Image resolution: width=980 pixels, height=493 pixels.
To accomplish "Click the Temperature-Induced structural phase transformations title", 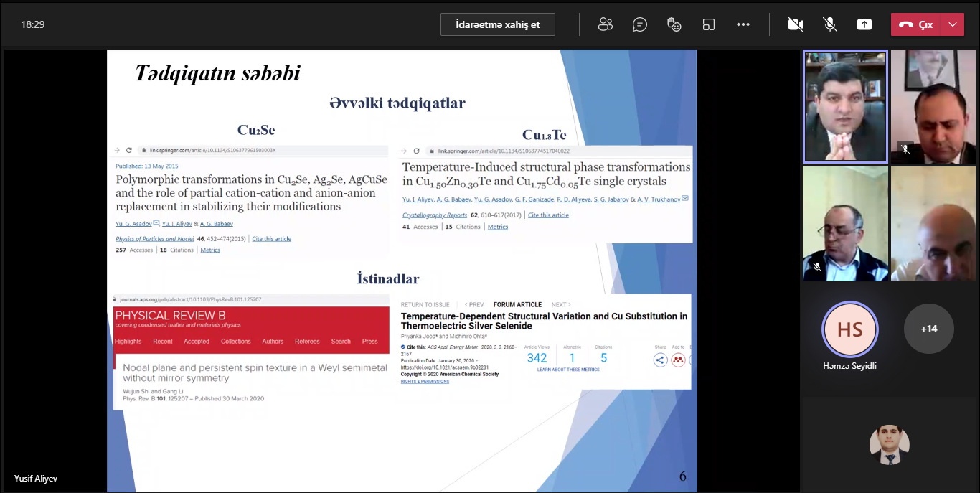I will [547, 174].
